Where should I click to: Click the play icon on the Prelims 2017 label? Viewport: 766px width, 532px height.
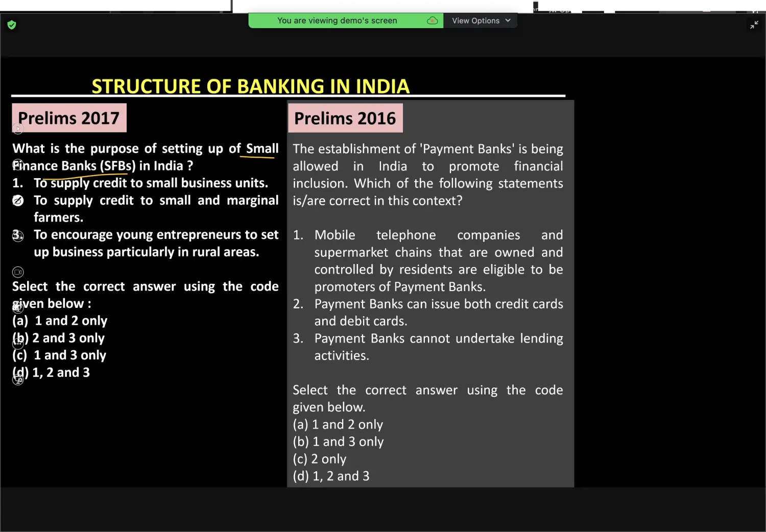[18, 129]
